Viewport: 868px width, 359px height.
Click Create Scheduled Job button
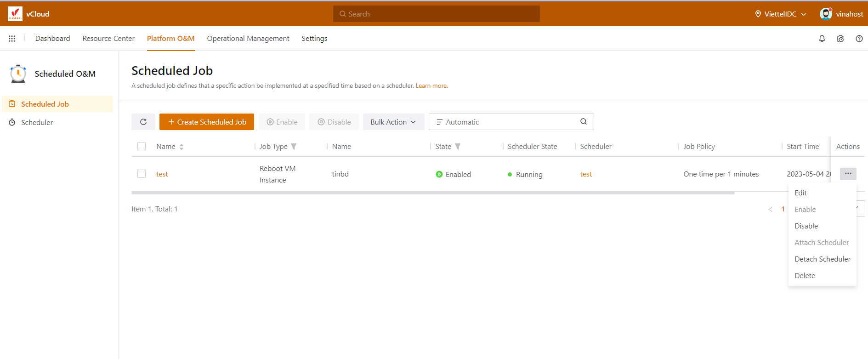(x=207, y=122)
